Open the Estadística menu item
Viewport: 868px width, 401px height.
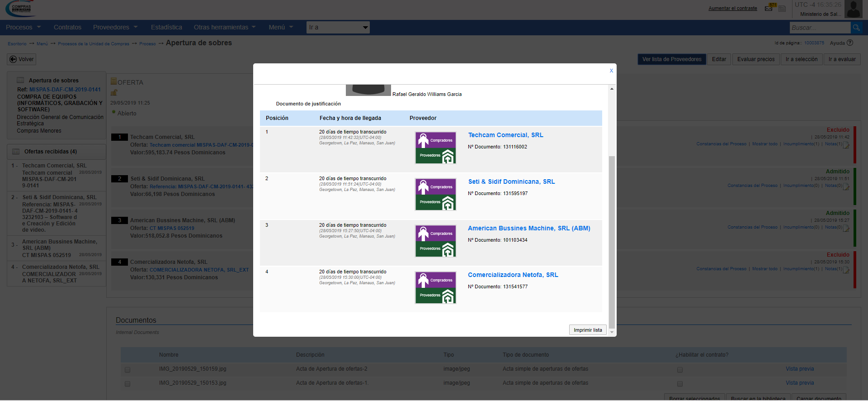click(x=166, y=27)
